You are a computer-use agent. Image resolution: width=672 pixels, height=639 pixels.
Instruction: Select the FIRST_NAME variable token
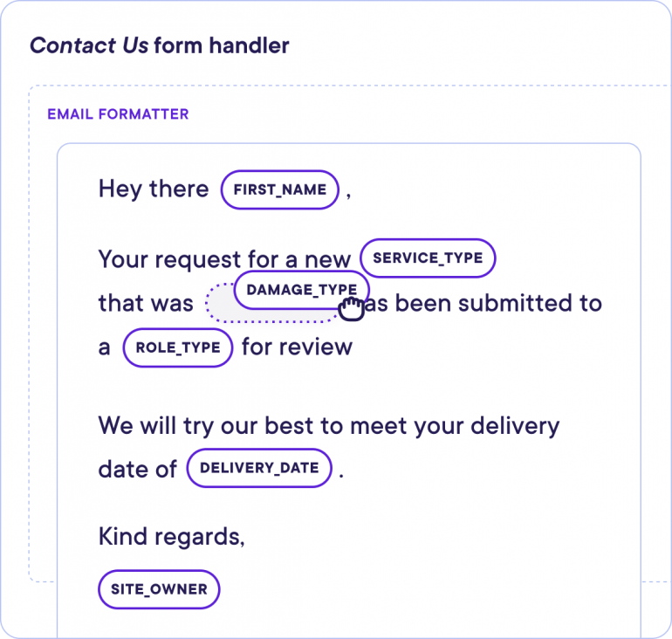click(279, 189)
